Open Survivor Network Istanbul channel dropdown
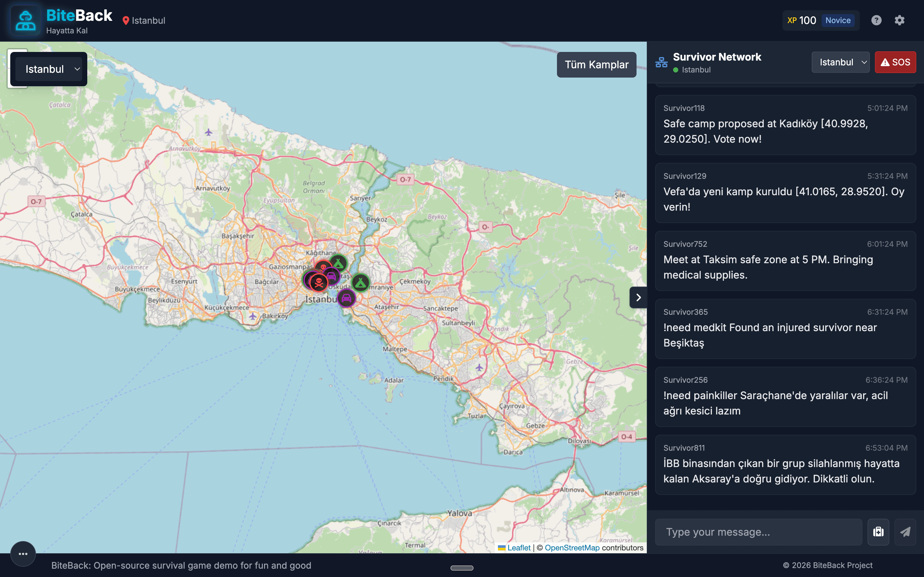Screen dimensions: 924x577 coord(840,62)
